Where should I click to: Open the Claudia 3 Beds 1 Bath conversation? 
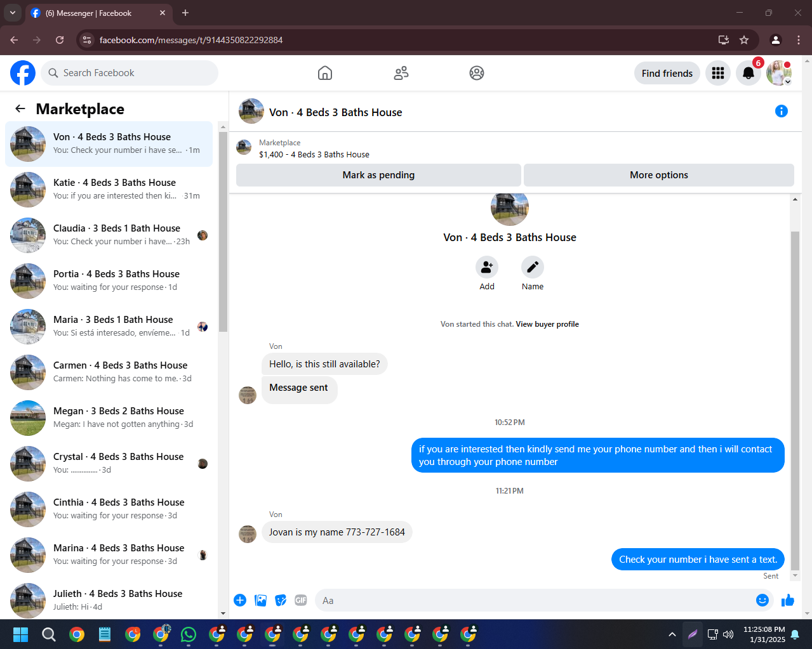(x=109, y=235)
